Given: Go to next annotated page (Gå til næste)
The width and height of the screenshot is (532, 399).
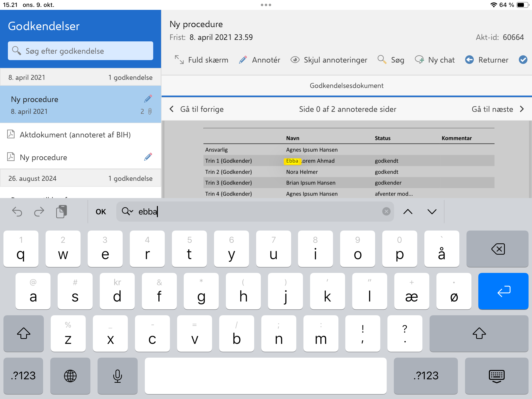Looking at the screenshot, I should point(498,109).
